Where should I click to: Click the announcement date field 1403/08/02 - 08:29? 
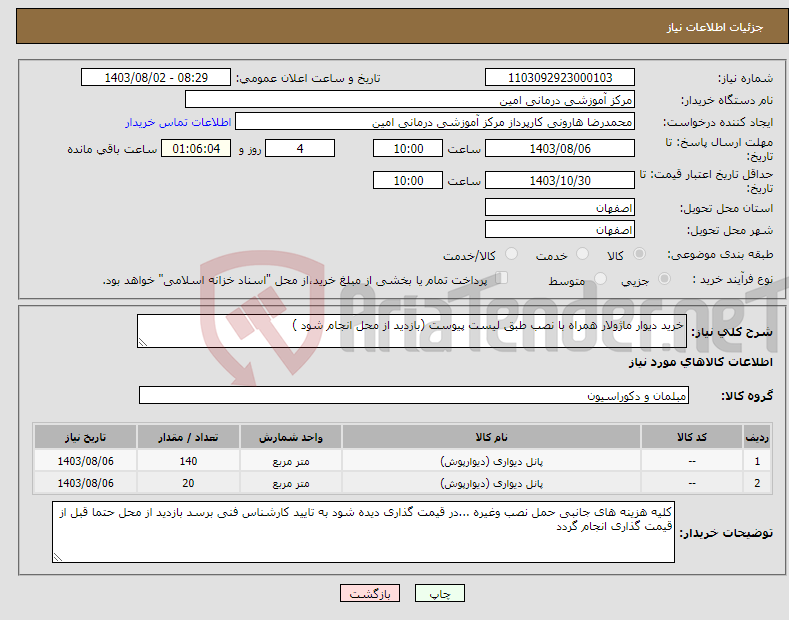[x=155, y=78]
